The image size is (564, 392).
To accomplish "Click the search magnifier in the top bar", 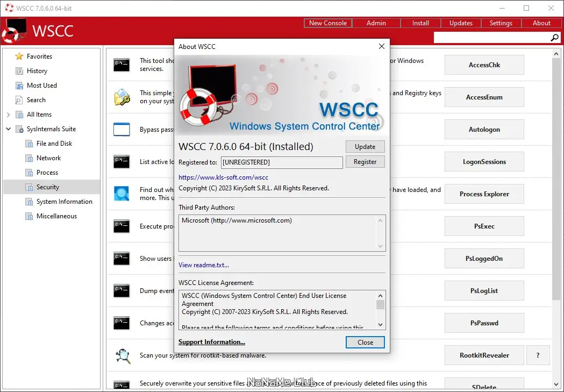I will pos(555,38).
